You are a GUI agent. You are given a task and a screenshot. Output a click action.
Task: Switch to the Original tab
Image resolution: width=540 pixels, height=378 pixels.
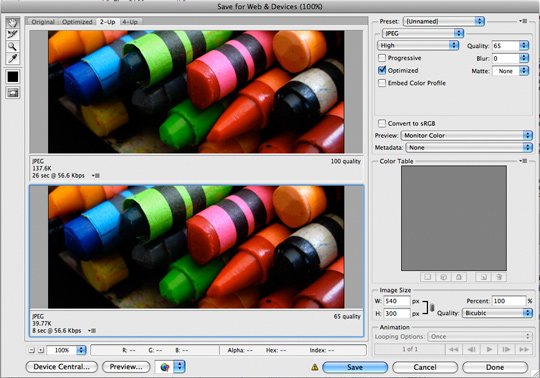pyautogui.click(x=43, y=22)
